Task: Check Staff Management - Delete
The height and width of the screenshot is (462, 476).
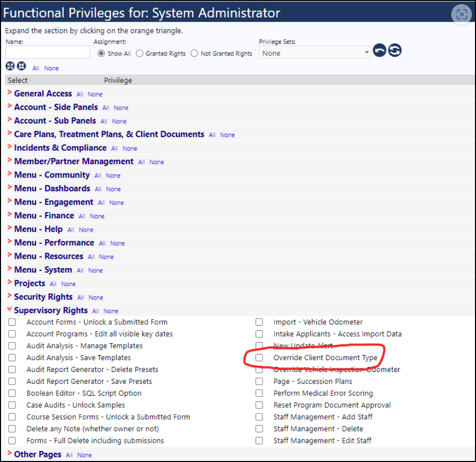Action: tap(259, 429)
